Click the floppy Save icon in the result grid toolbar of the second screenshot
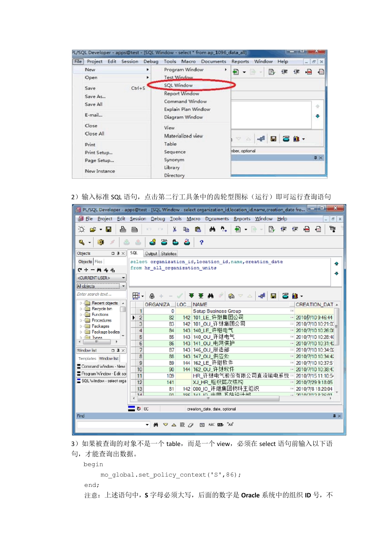 pos(273,296)
